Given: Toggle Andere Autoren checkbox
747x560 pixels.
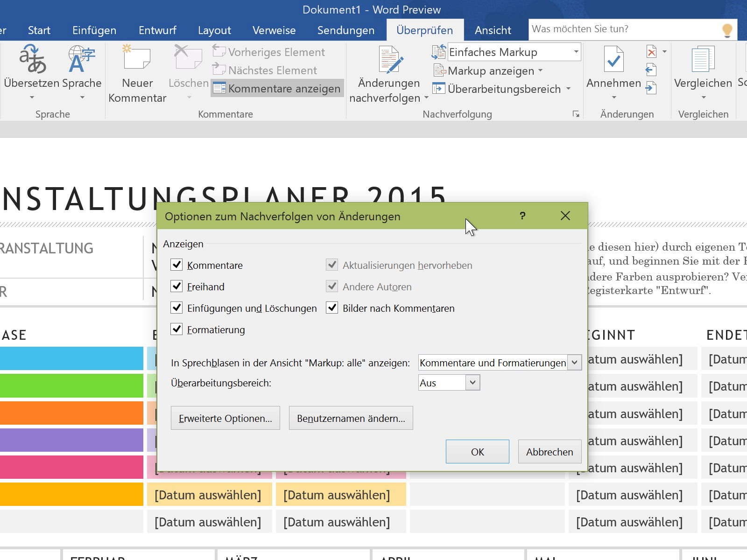Looking at the screenshot, I should click(332, 287).
